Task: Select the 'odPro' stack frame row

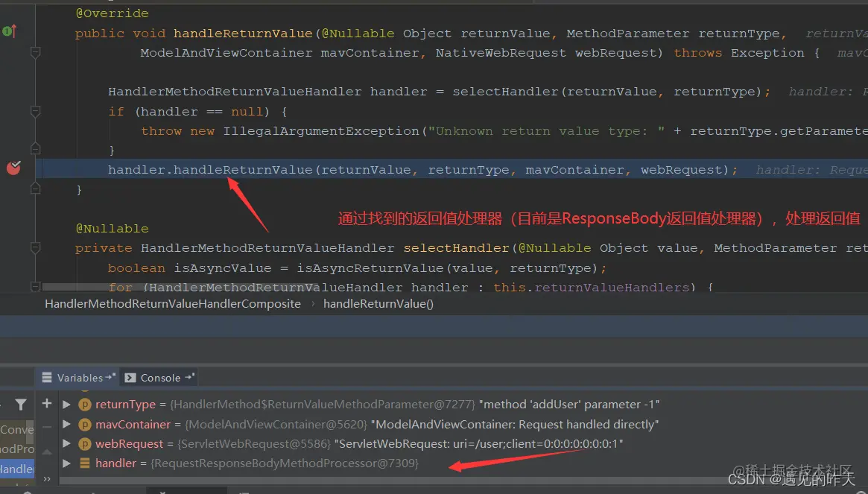Action: point(17,449)
